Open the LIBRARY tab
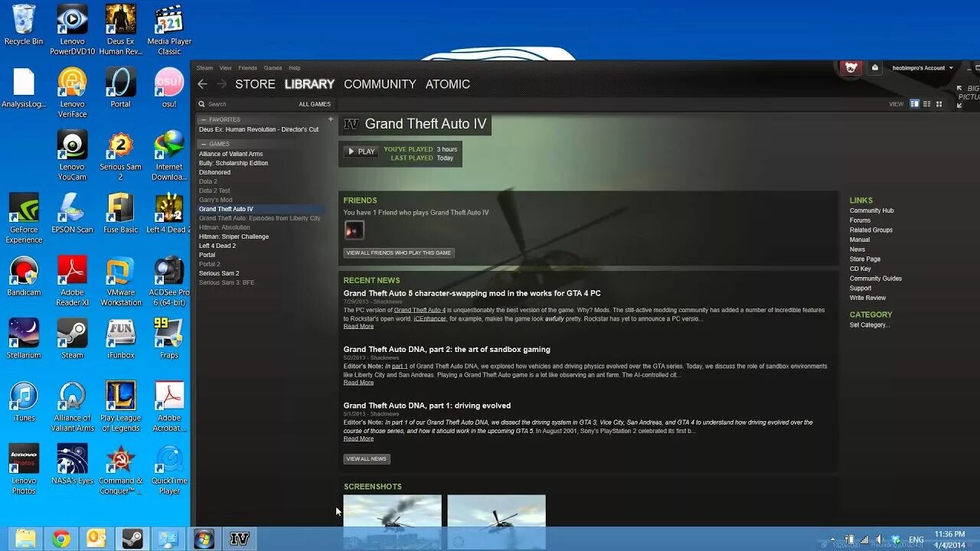This screenshot has width=980, height=551. point(309,84)
